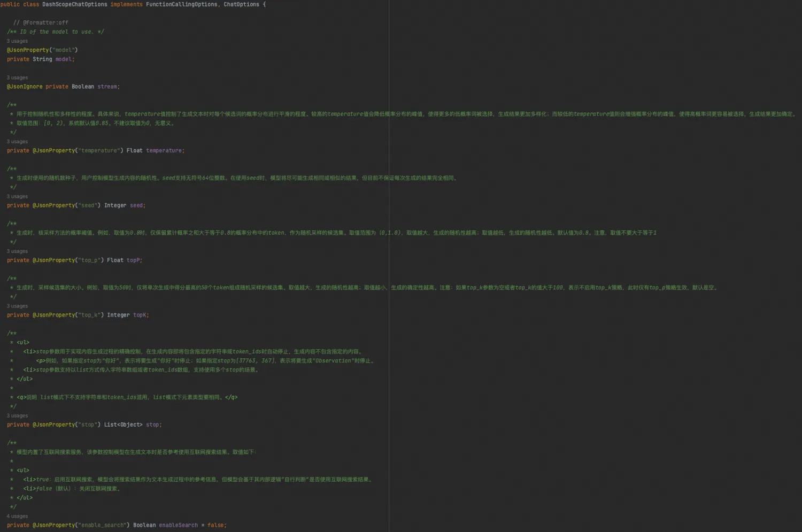The width and height of the screenshot is (802, 532).
Task: Open usages hint above the stream field
Action: tap(17, 78)
